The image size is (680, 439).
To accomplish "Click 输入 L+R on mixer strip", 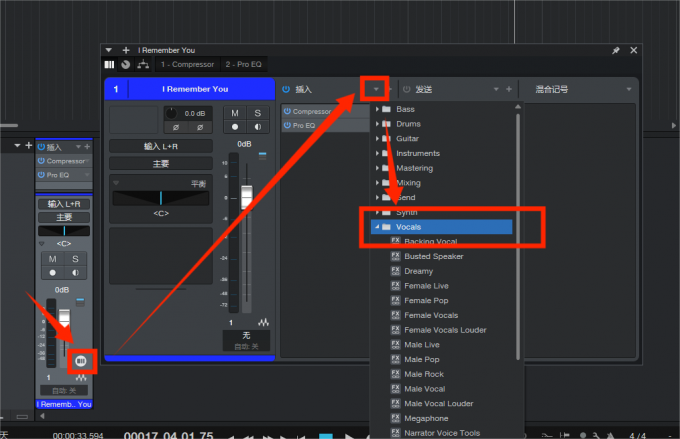I will click(x=64, y=204).
